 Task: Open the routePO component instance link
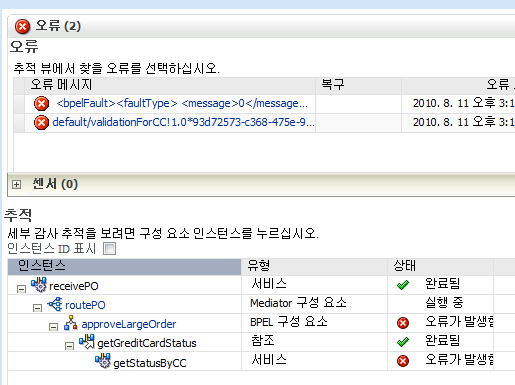tap(85, 305)
